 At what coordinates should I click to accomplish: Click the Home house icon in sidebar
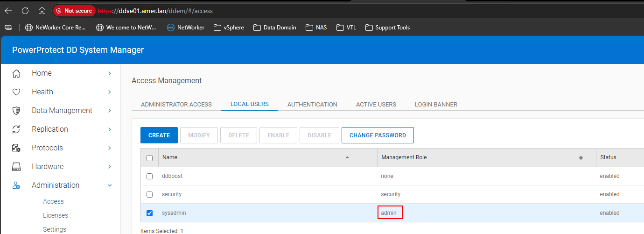tap(16, 73)
